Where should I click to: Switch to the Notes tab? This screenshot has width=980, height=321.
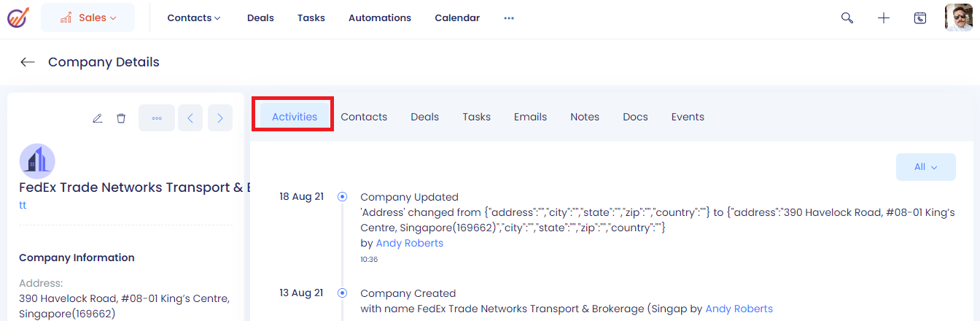[585, 117]
